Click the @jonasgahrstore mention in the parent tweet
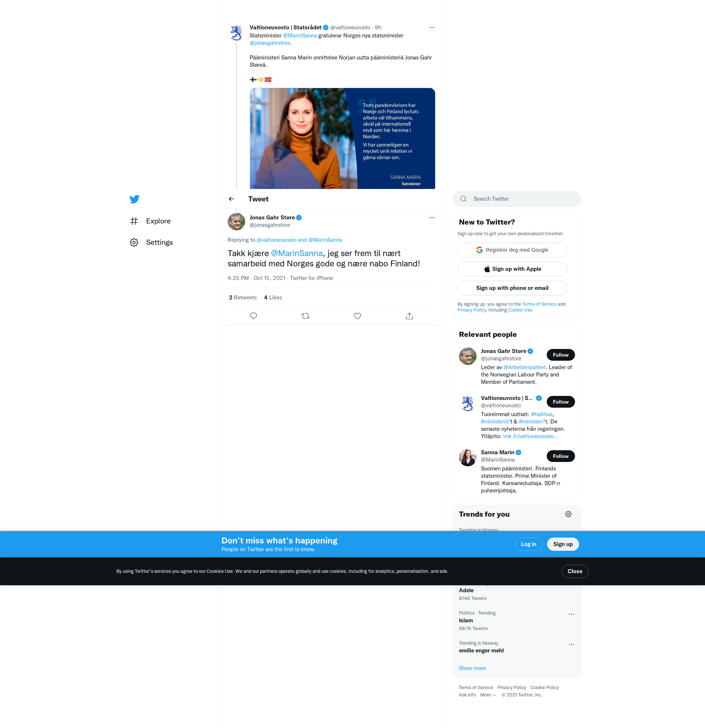The width and height of the screenshot is (705, 728). pyautogui.click(x=270, y=43)
